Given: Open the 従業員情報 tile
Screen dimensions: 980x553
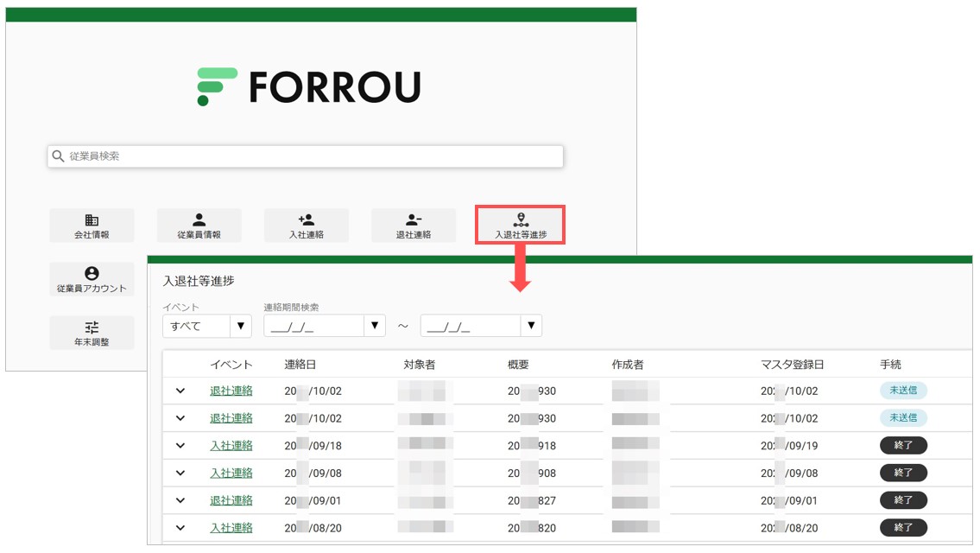Looking at the screenshot, I should [199, 226].
